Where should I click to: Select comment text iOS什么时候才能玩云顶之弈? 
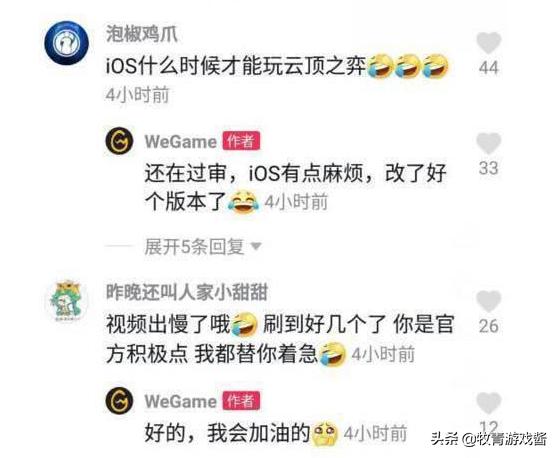[x=236, y=66]
